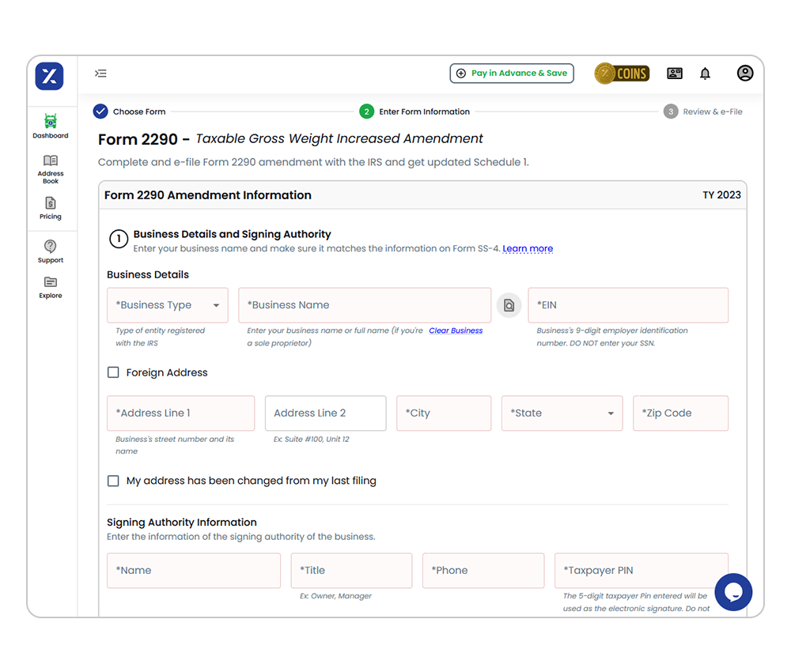The width and height of the screenshot is (791, 672).
Task: Open the chat bubble widget
Action: pos(733,592)
